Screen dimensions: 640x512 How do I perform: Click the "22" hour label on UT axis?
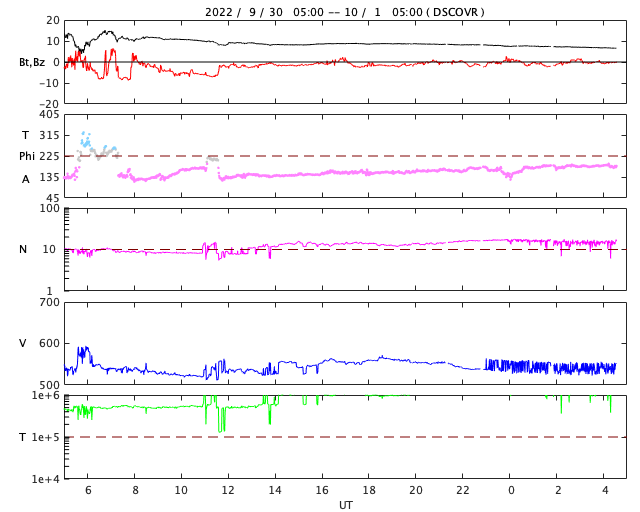463,490
